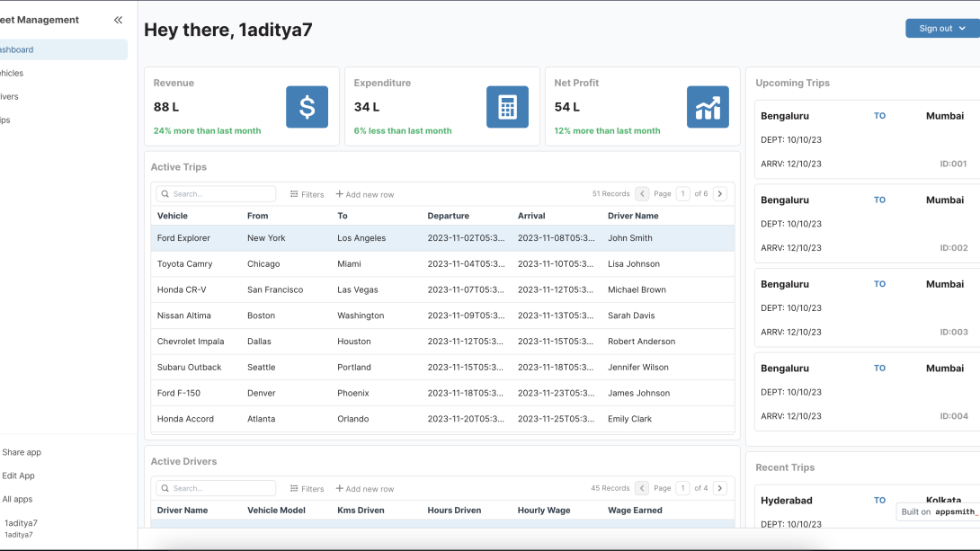Open Filters in Active Trips table
Viewport: 980px width, 551px height.
[307, 194]
